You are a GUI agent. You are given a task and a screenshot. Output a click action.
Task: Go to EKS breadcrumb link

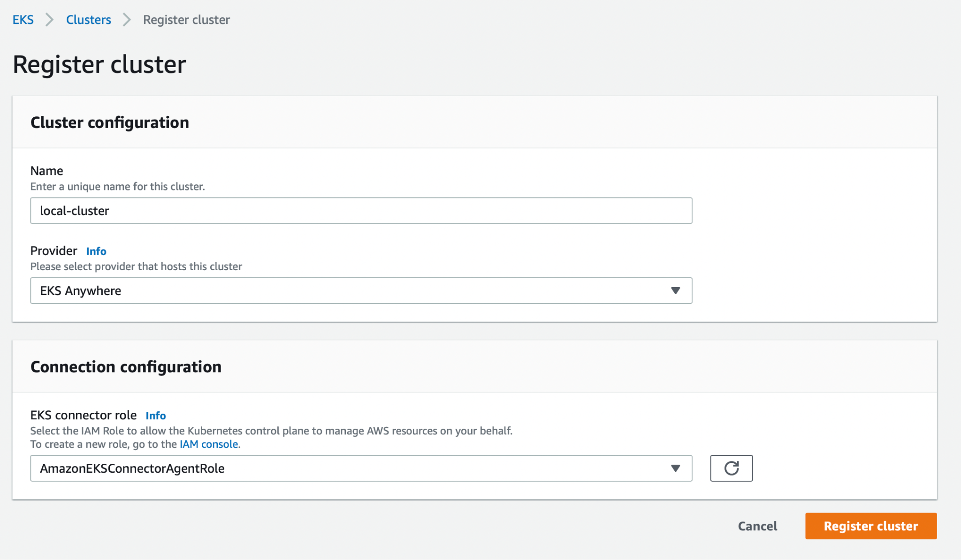click(23, 20)
